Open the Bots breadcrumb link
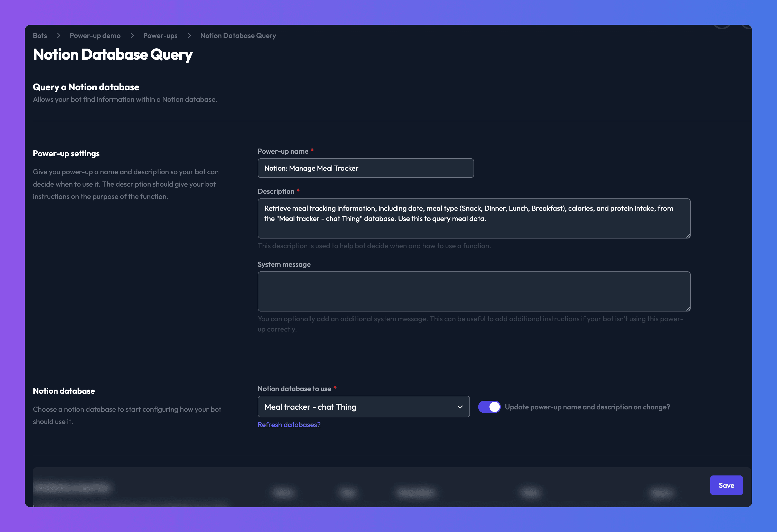The width and height of the screenshot is (777, 532). [x=40, y=35]
